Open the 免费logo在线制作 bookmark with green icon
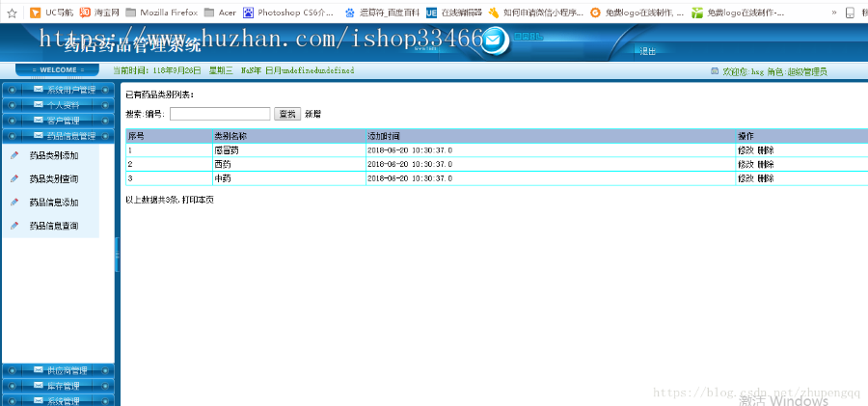 738,13
